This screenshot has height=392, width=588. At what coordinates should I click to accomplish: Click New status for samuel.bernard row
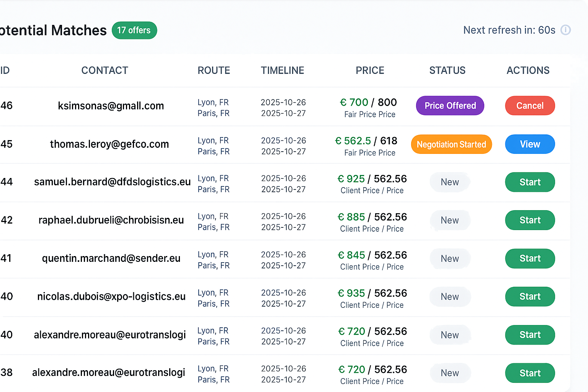pyautogui.click(x=449, y=182)
